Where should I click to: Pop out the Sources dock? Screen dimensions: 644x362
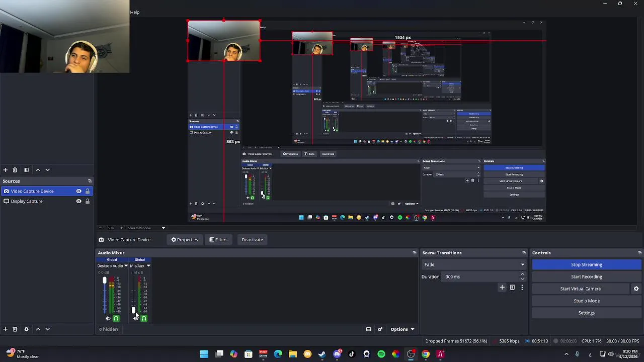pos(90,181)
